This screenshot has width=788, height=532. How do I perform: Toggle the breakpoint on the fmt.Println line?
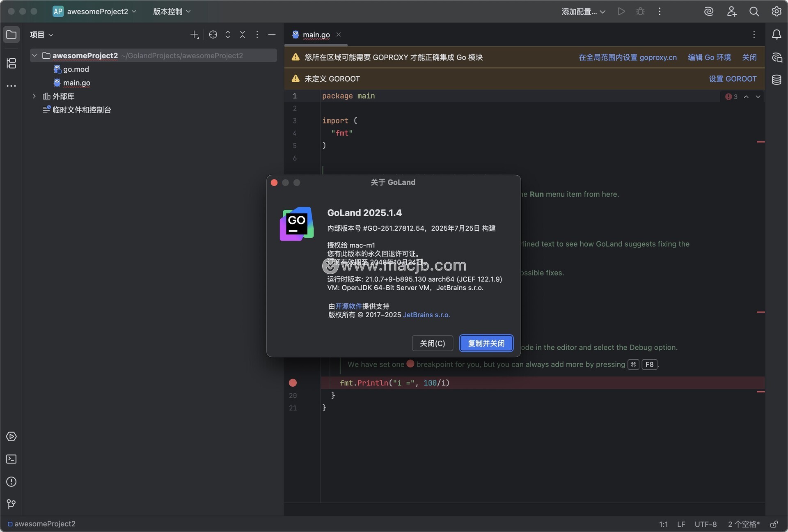click(x=293, y=383)
